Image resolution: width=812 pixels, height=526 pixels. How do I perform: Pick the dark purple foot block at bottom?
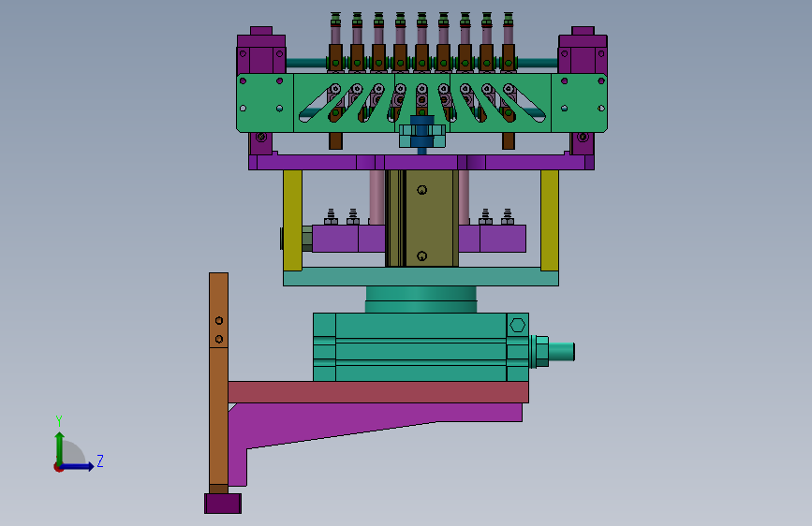tap(223, 504)
